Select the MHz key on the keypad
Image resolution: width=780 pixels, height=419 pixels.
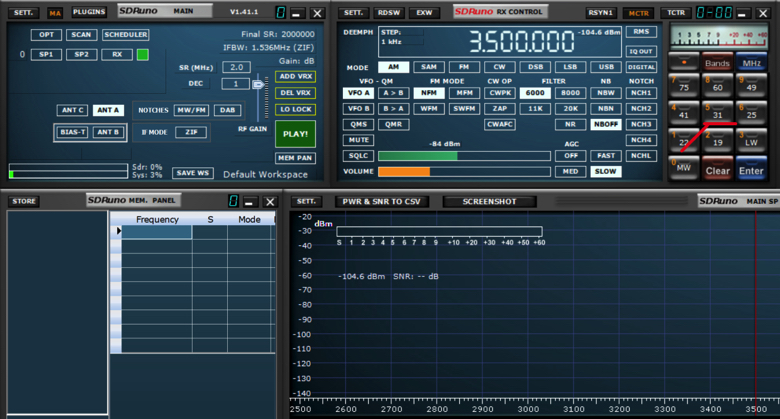751,62
